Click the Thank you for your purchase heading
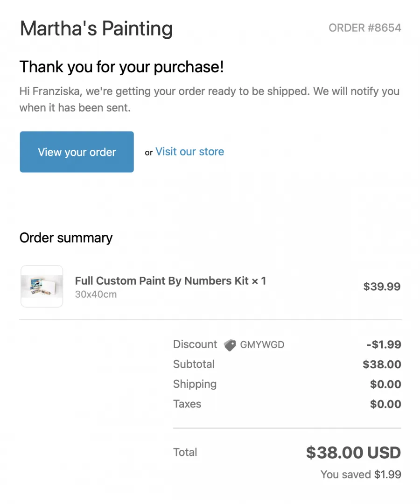This screenshot has width=420, height=504. (x=121, y=67)
